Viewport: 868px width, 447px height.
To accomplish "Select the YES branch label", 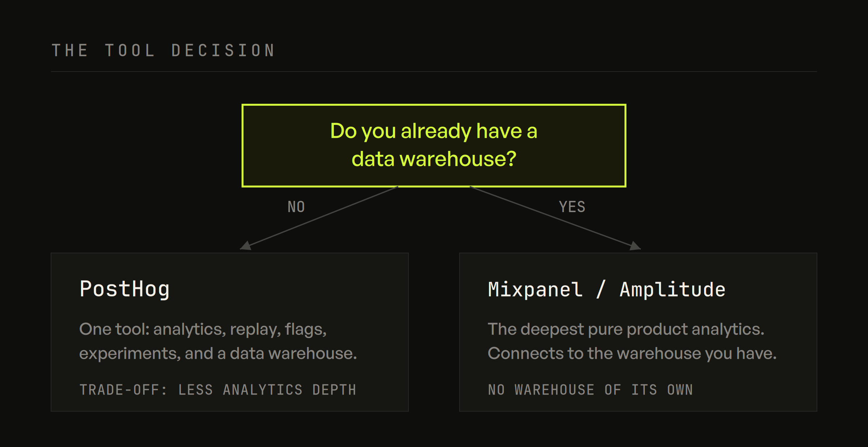I will coord(572,207).
